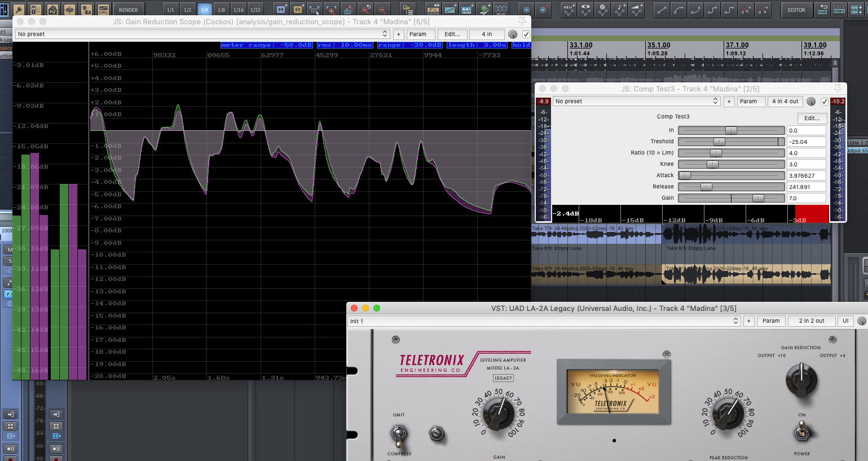Open the '2 in 2 out' pin connector button

click(812, 321)
